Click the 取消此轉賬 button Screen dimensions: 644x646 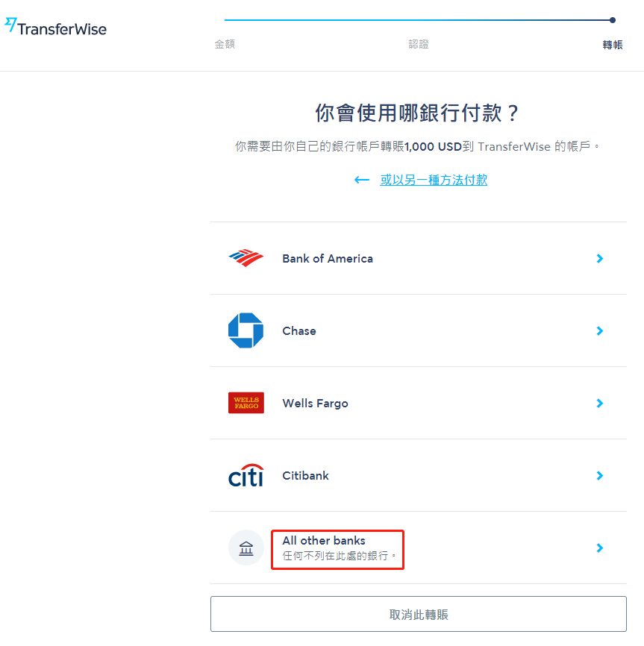pyautogui.click(x=419, y=614)
